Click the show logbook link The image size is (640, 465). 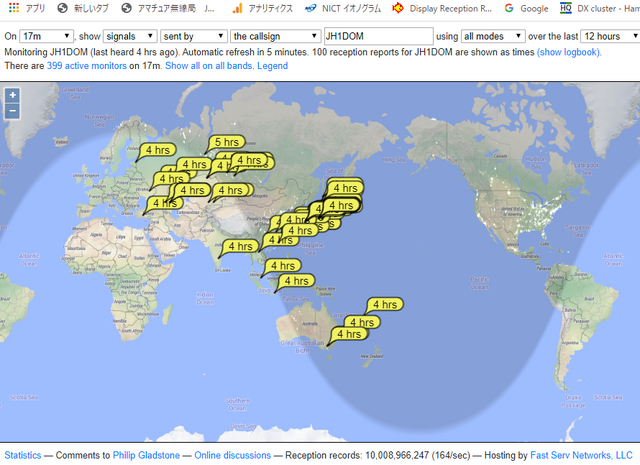(569, 52)
